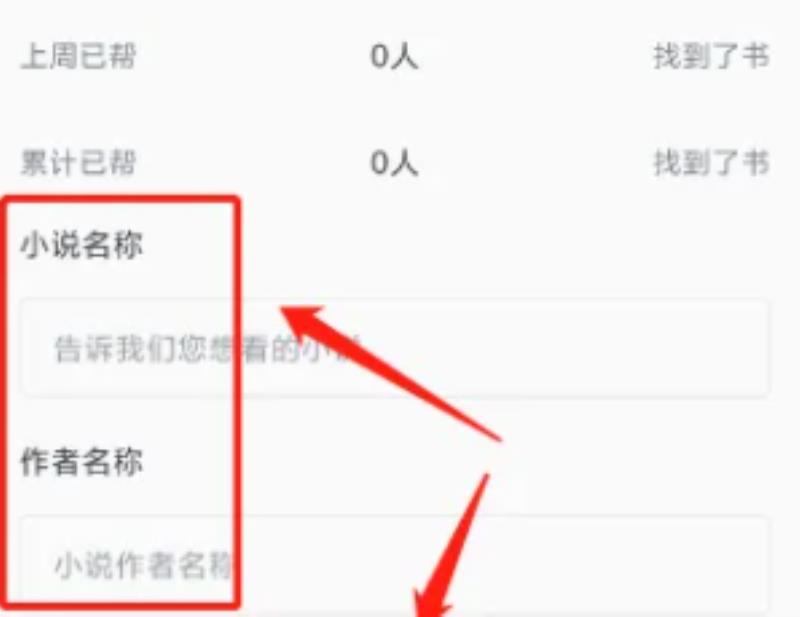Tap the 0人 count in 上周已帮 row
Image resolution: width=800 pixels, height=617 pixels.
pos(394,56)
